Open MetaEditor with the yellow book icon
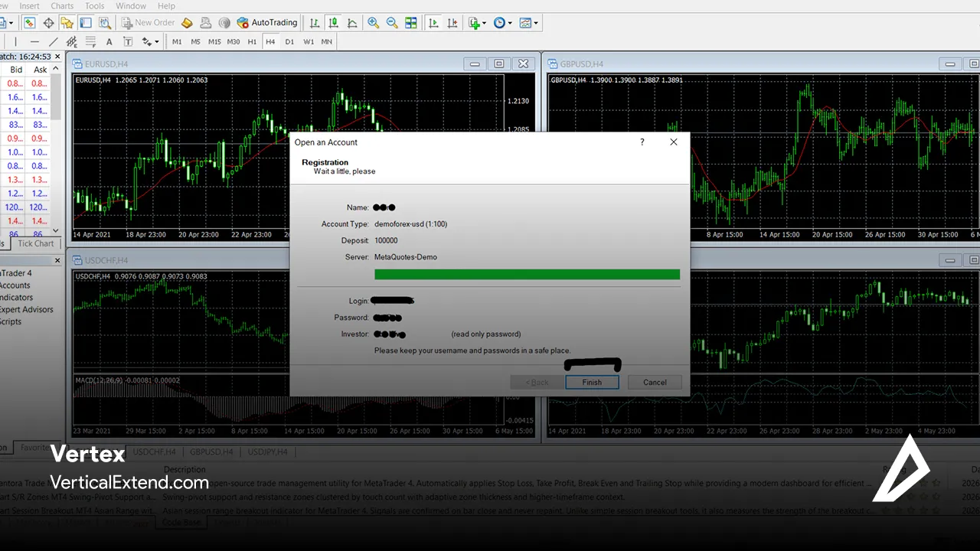980x551 pixels. (187, 23)
